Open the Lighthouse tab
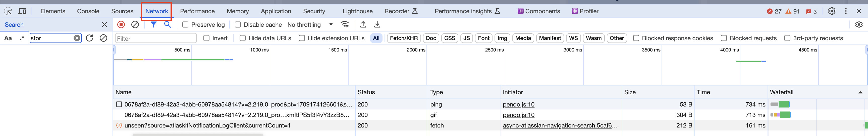868x136 pixels. click(x=357, y=11)
